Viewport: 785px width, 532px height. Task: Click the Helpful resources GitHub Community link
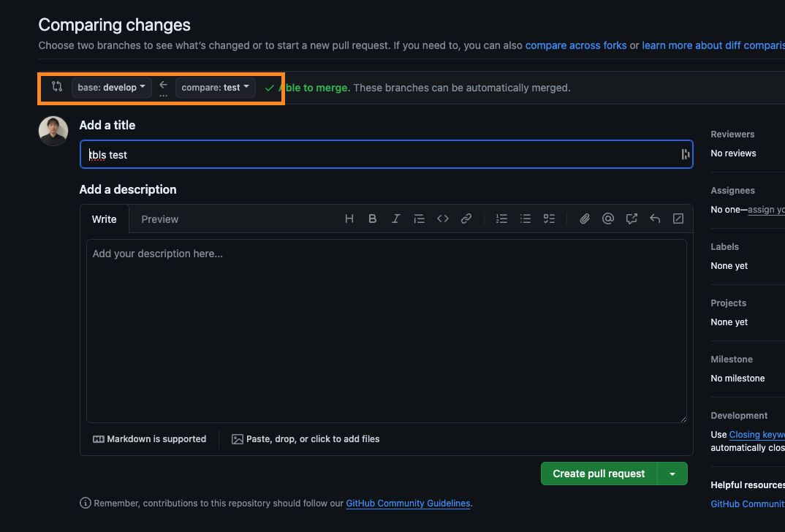(748, 504)
